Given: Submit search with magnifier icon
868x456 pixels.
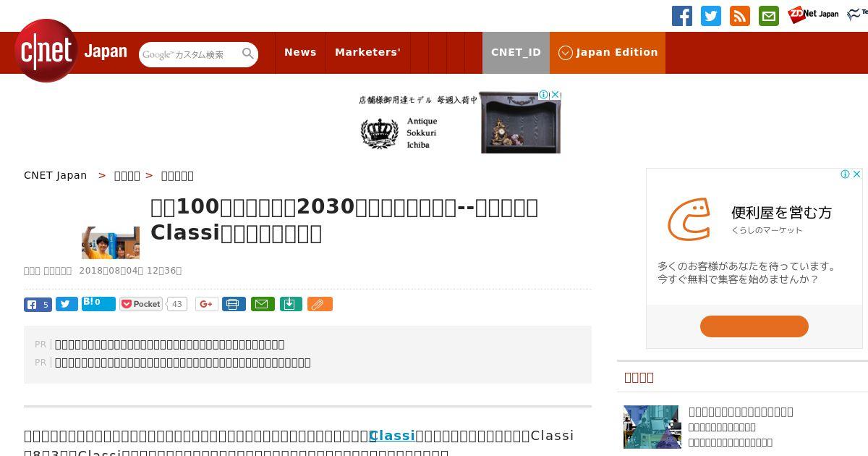Looking at the screenshot, I should tap(248, 54).
